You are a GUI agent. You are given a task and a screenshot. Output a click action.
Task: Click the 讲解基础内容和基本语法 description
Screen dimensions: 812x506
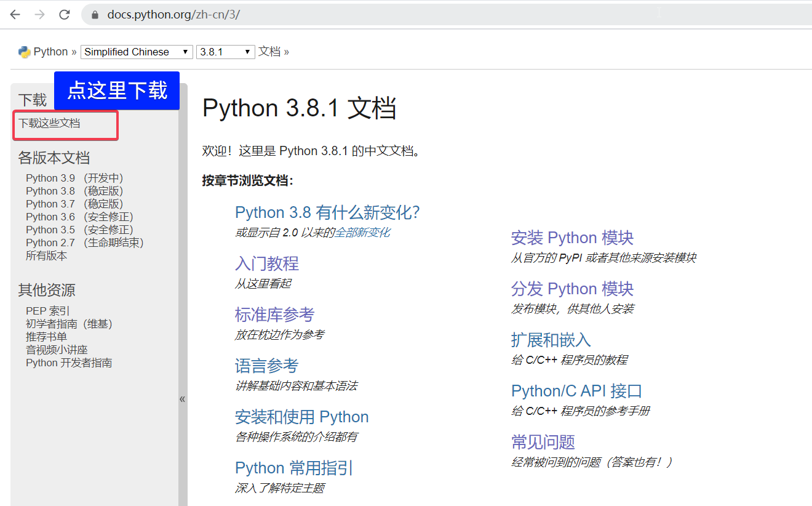pyautogui.click(x=297, y=386)
